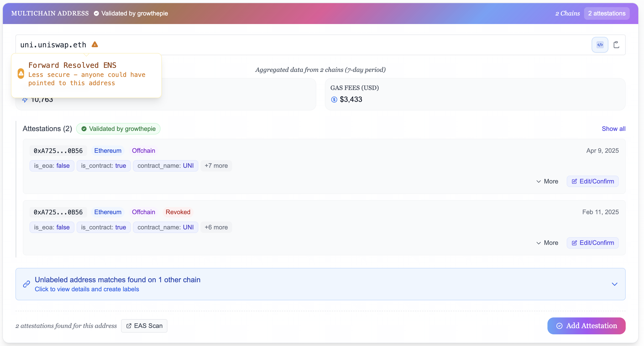Click the Feb 11, 2025 date

pyautogui.click(x=600, y=212)
